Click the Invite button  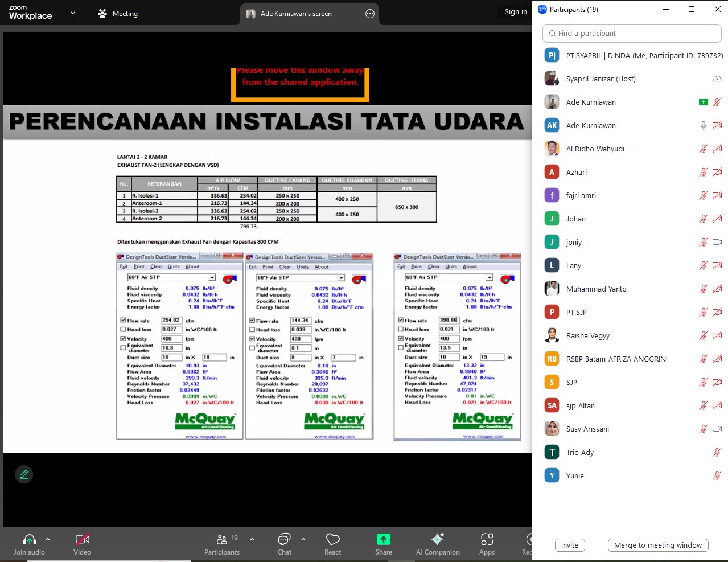(569, 545)
